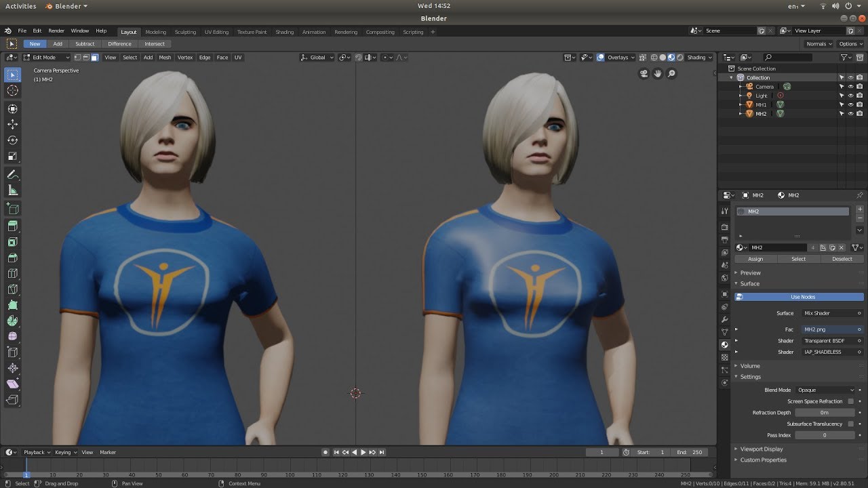Open the Render menu
Screen dimensions: 868x488
(56, 31)
